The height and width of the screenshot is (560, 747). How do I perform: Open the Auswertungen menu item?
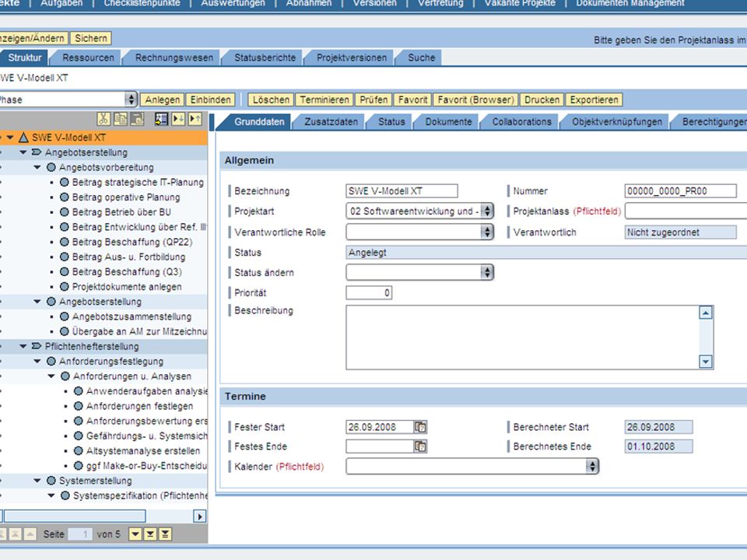pyautogui.click(x=233, y=3)
